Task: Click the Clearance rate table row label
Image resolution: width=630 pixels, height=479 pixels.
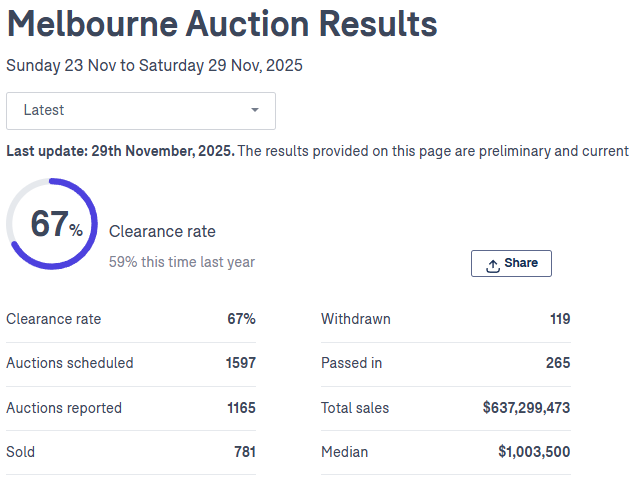Action: point(54,319)
